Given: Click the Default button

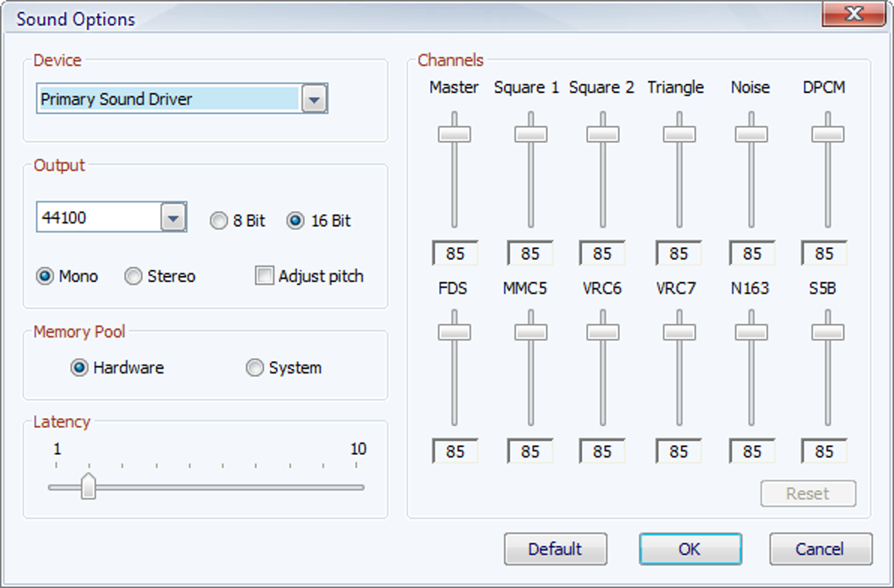Looking at the screenshot, I should click(x=555, y=549).
